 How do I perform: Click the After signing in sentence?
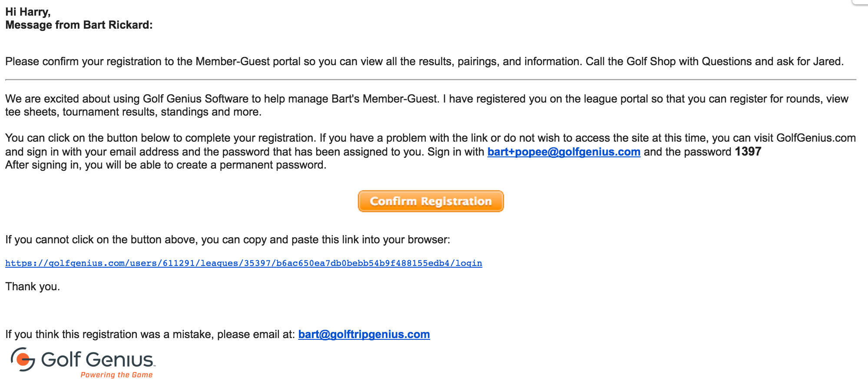(166, 165)
